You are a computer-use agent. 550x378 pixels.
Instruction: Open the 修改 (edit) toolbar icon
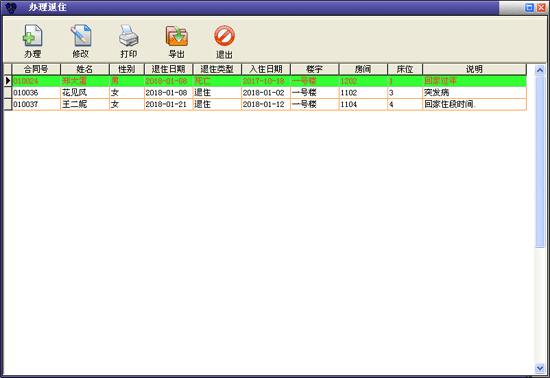pyautogui.click(x=81, y=36)
